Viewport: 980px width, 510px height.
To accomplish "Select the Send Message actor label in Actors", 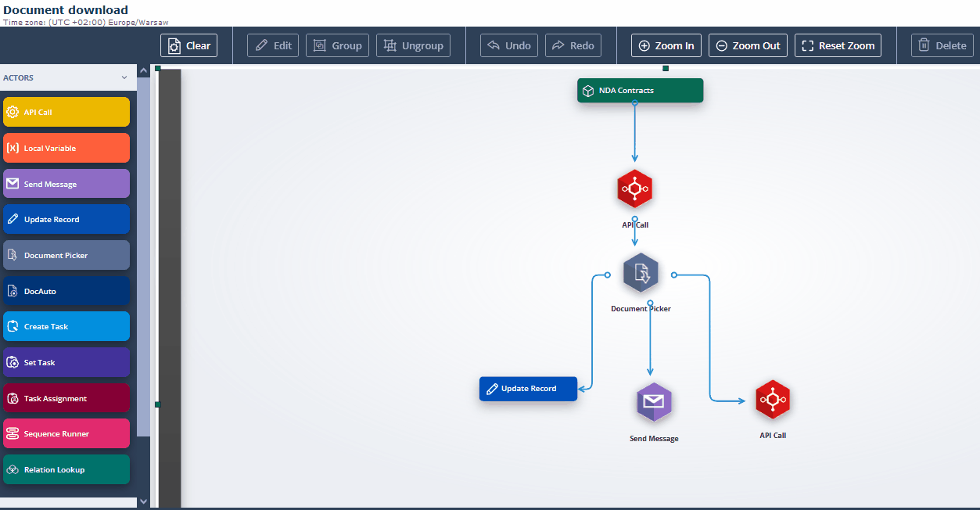I will coord(50,185).
